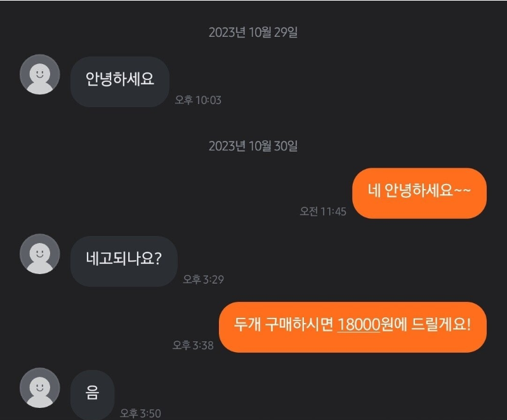
Task: Click the 오후 3:50 timestamp
Action: click(x=140, y=413)
